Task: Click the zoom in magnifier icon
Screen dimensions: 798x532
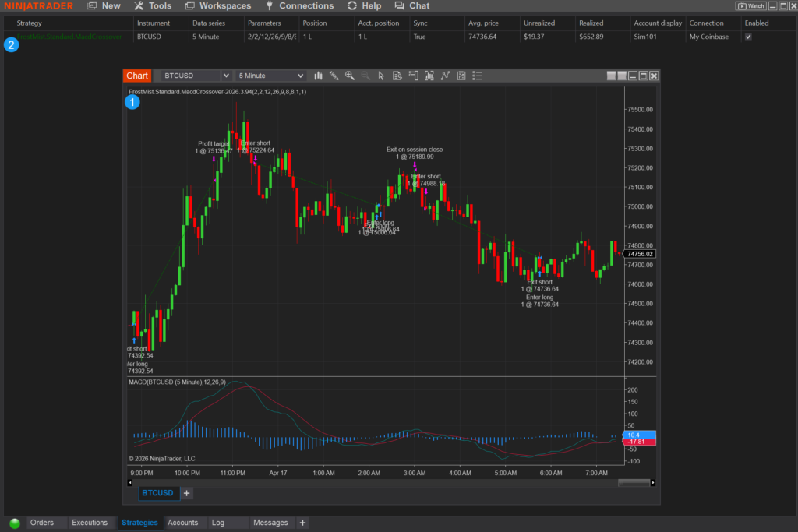Action: pyautogui.click(x=350, y=76)
